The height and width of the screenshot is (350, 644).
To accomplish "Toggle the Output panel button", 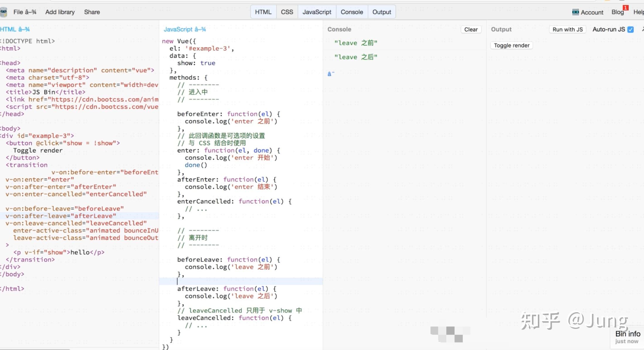I will [382, 12].
